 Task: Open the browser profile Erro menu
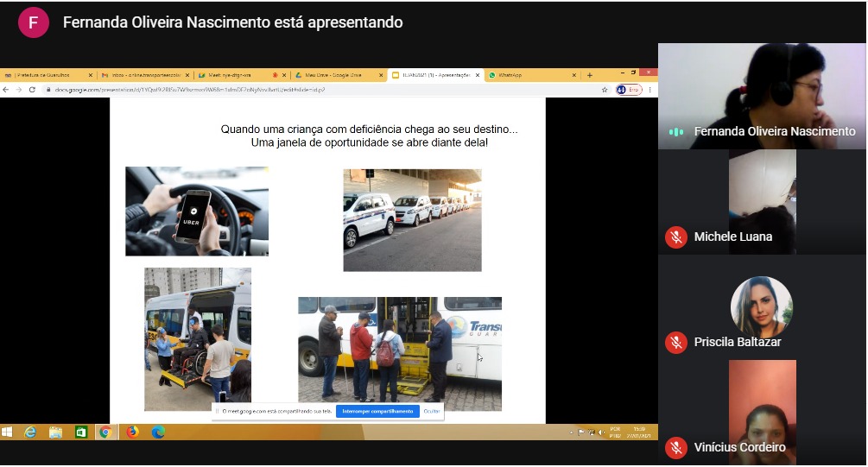628,90
